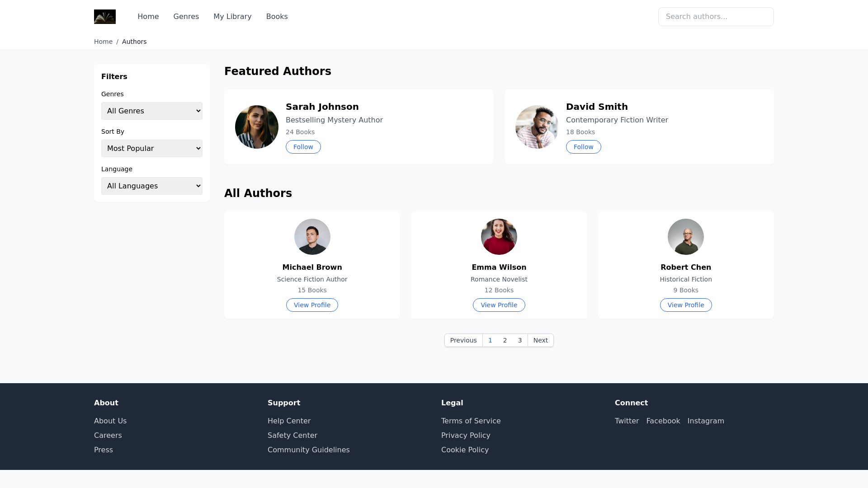The width and height of the screenshot is (868, 488).
Task: Go to My Library in navigation
Action: (232, 17)
